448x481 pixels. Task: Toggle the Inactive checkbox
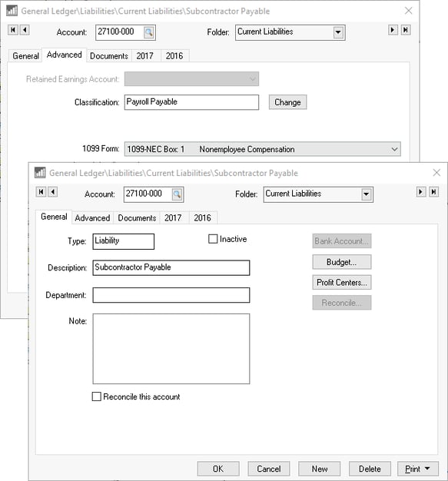click(x=213, y=239)
